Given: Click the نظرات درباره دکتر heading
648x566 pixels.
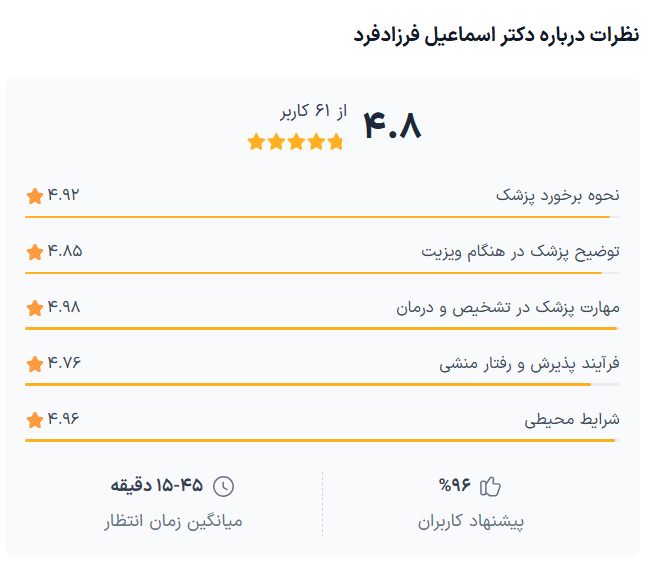Looking at the screenshot, I should (496, 36).
